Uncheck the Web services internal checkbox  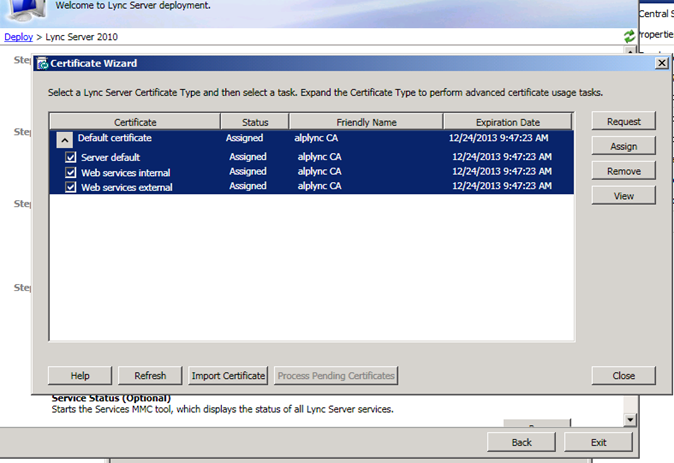click(70, 173)
